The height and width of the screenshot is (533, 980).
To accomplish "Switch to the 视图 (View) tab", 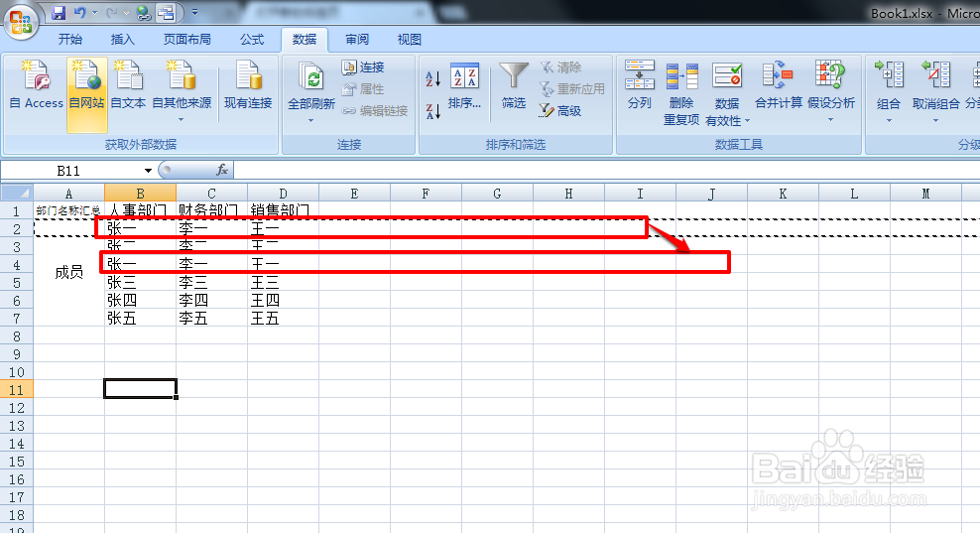I will pyautogui.click(x=410, y=40).
